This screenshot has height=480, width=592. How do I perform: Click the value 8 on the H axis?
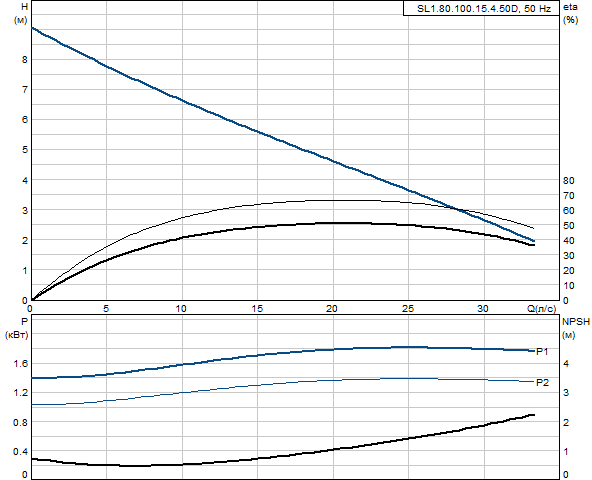click(x=25, y=60)
